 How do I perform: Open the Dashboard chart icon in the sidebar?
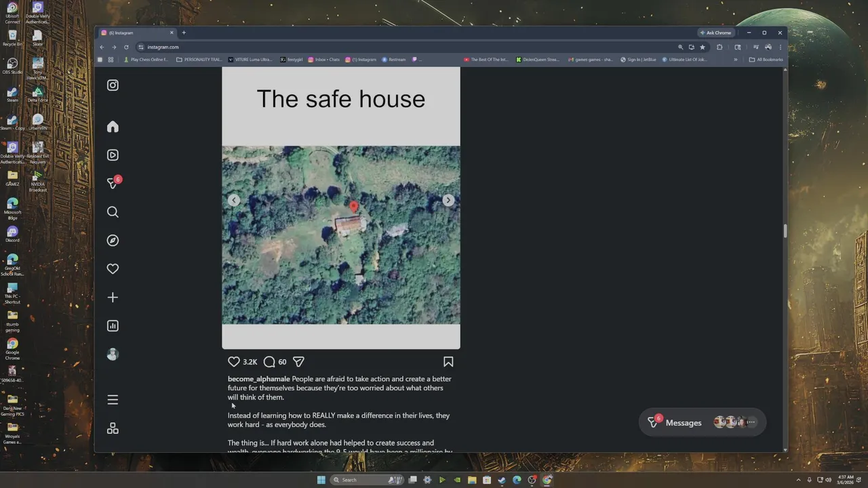pyautogui.click(x=113, y=326)
